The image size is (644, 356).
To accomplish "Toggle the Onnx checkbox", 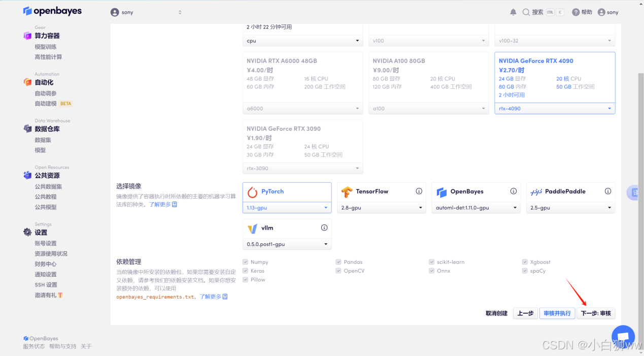I will pos(432,271).
